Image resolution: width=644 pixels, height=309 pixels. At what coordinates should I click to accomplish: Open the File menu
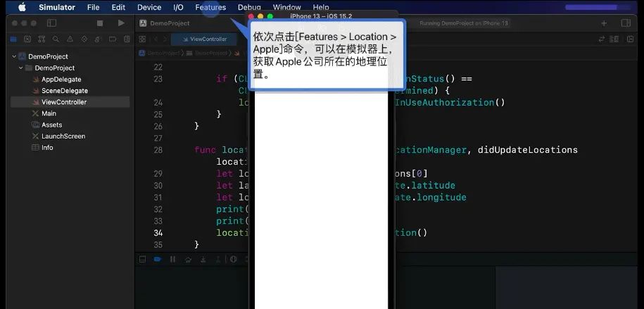(x=93, y=8)
